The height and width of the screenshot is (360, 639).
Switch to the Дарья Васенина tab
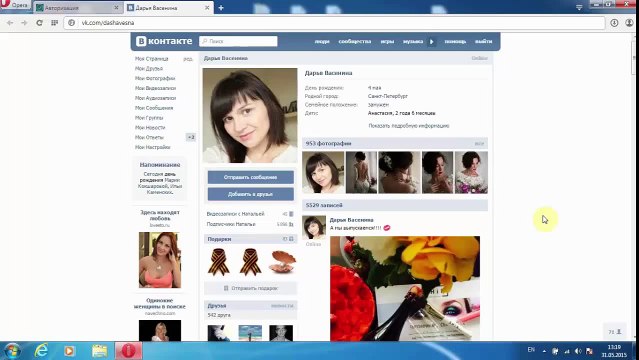(169, 8)
